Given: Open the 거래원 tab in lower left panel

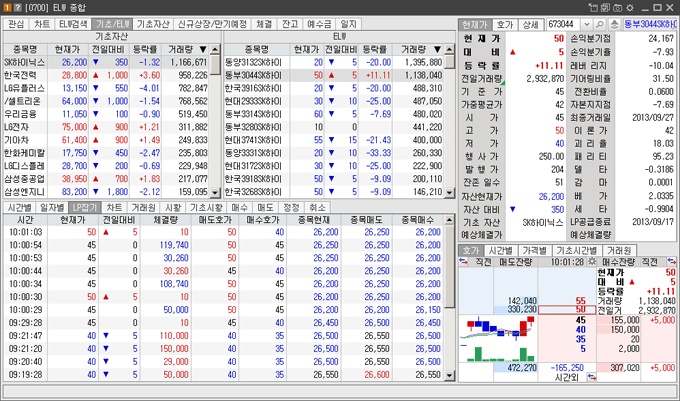Looking at the screenshot, I should click(x=143, y=207).
